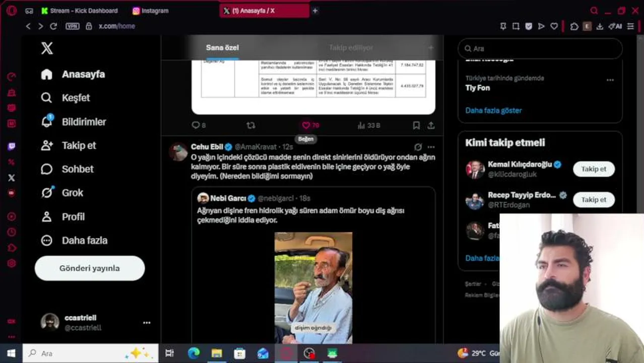Image resolution: width=644 pixels, height=363 pixels.
Task: Open Takip et in the X sidebar
Action: pyautogui.click(x=69, y=145)
